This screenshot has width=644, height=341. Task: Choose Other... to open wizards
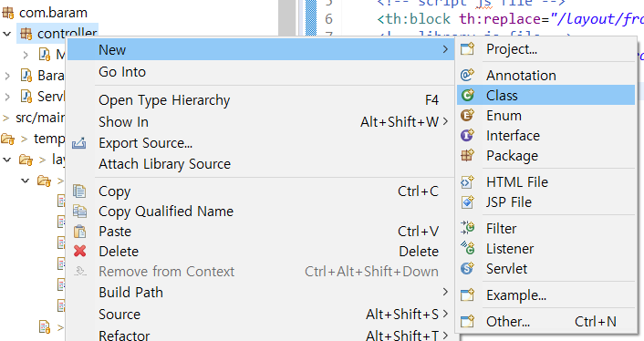(x=545, y=321)
